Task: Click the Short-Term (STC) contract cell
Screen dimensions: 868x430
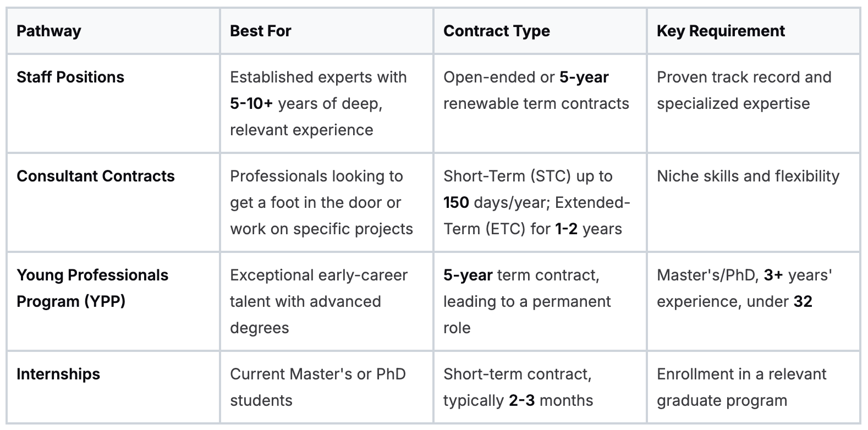Action: point(540,202)
